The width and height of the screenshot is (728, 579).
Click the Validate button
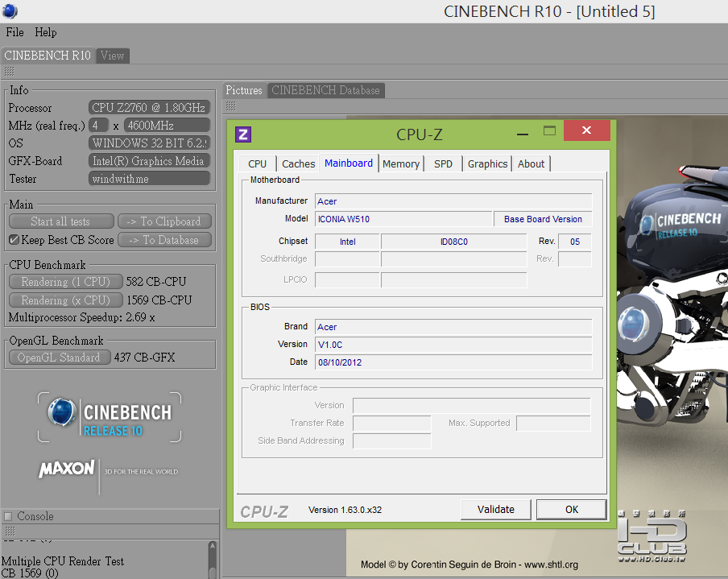495,510
